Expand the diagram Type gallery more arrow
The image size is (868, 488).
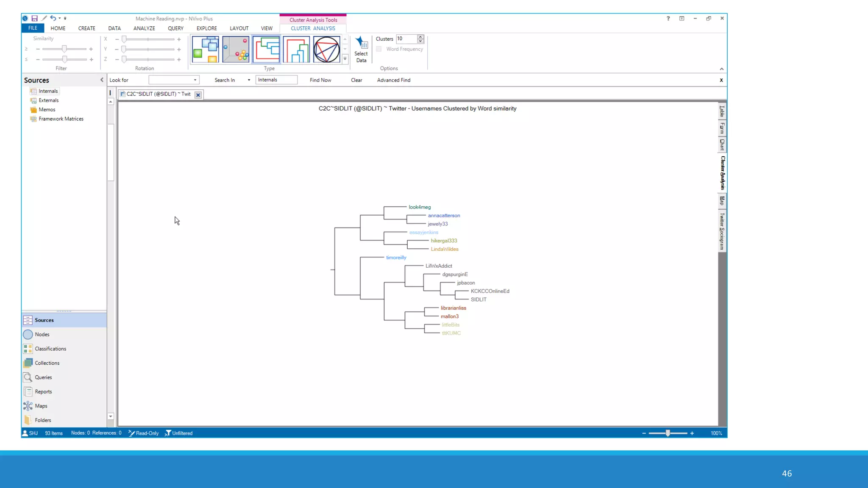click(345, 59)
